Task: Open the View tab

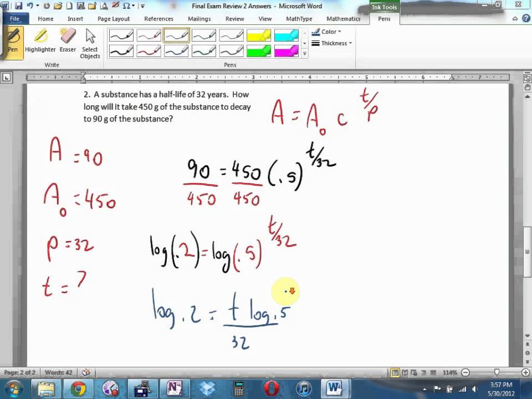Action: pyautogui.click(x=265, y=19)
